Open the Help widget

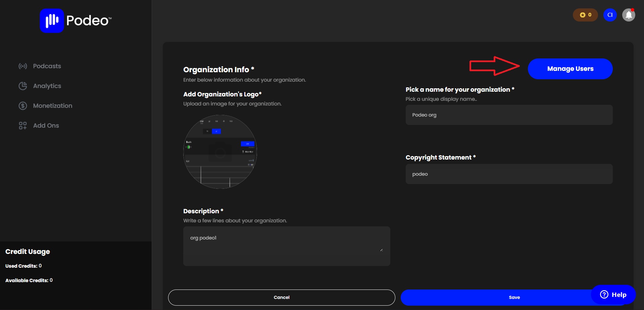coord(613,295)
